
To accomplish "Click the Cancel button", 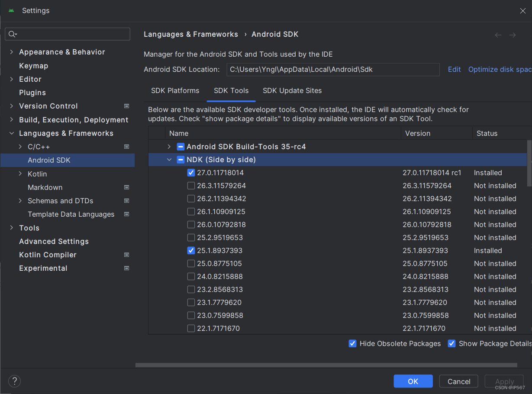I will coord(459,381).
